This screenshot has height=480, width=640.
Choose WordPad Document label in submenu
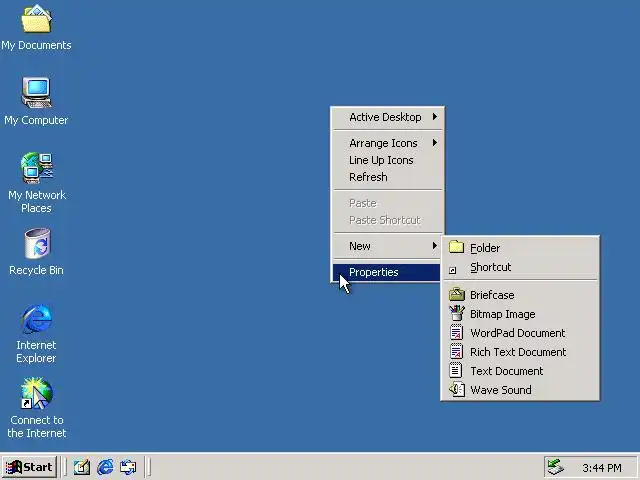tap(518, 333)
